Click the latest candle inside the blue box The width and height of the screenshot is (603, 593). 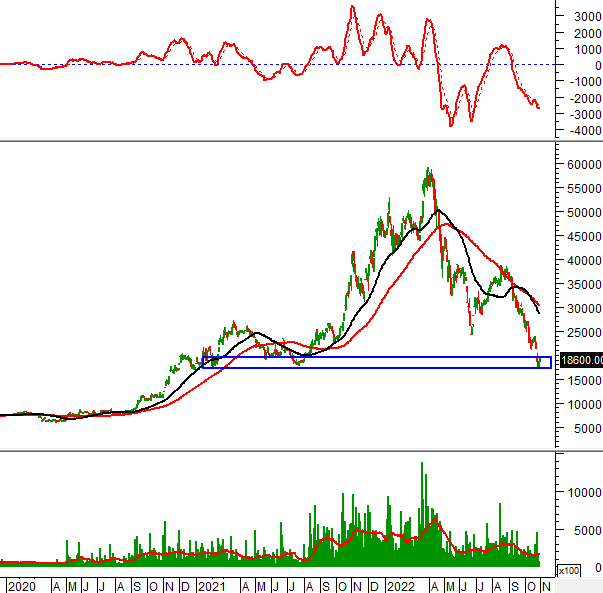coord(540,361)
